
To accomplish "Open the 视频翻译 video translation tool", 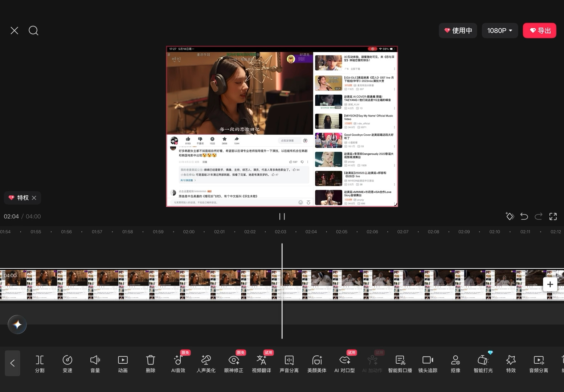I will tap(261, 364).
